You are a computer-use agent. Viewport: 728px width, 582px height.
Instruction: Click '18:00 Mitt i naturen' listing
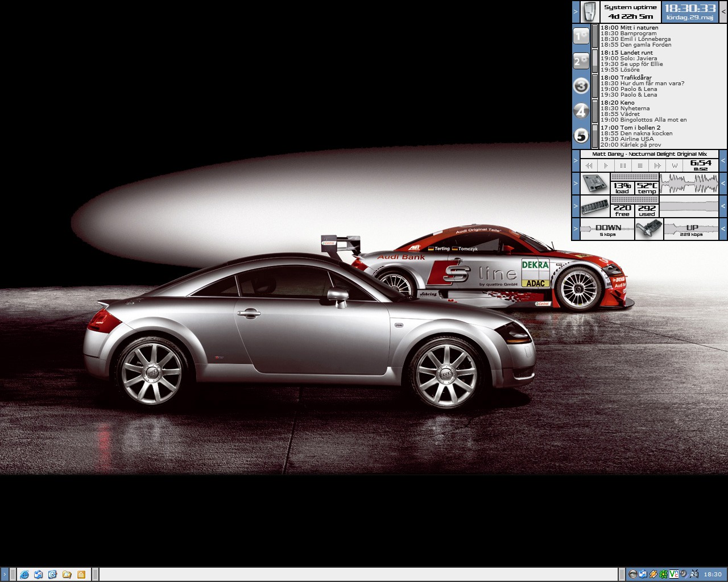629,27
